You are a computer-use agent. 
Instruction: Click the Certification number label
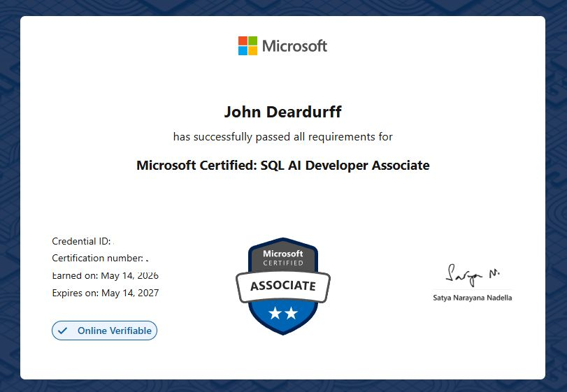pos(98,259)
